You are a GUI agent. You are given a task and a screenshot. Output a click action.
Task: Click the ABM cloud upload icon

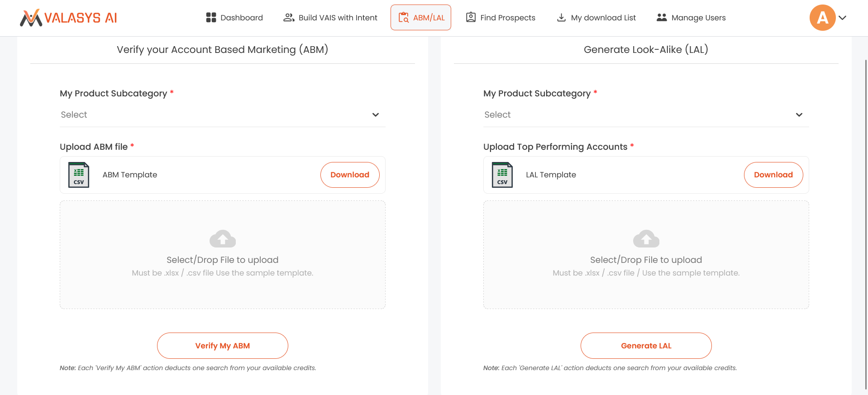tap(223, 238)
